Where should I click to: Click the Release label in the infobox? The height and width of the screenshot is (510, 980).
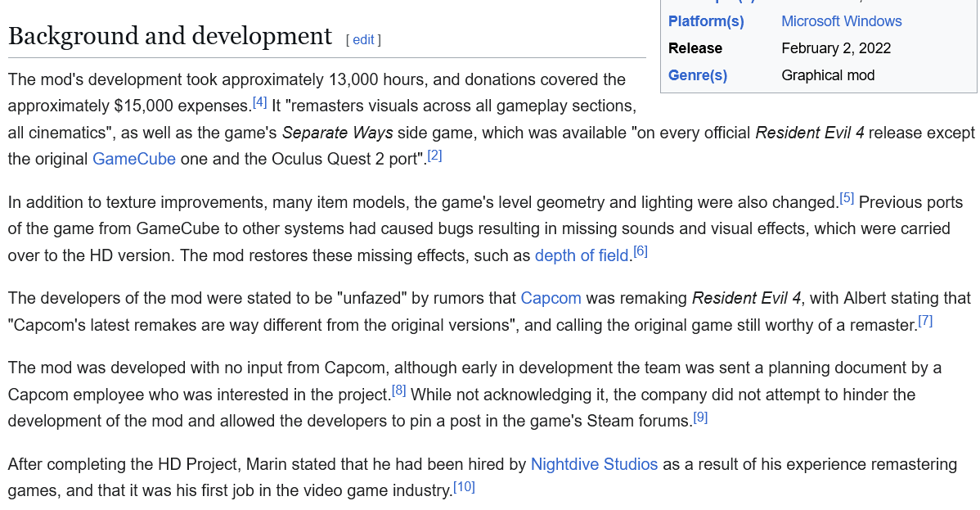(x=695, y=49)
